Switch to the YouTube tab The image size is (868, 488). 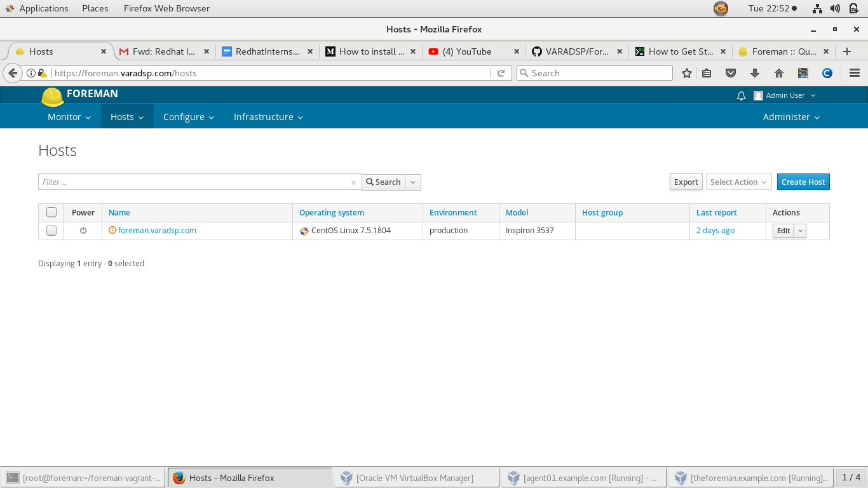point(473,51)
